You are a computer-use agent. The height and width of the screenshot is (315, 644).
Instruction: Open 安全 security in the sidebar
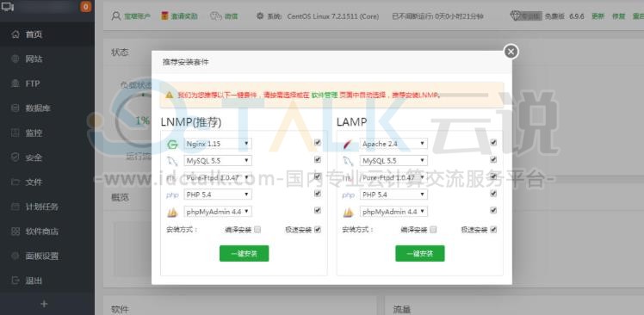coord(47,157)
